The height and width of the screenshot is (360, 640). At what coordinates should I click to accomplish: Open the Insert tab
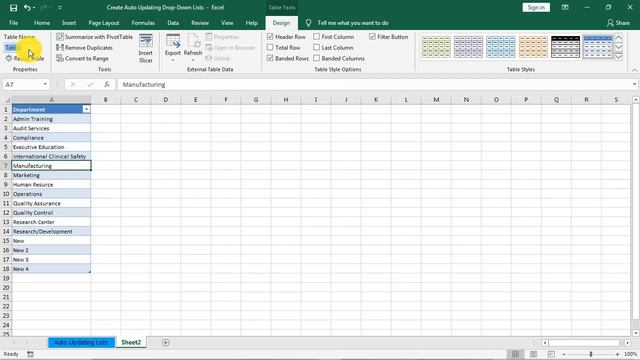(x=69, y=23)
